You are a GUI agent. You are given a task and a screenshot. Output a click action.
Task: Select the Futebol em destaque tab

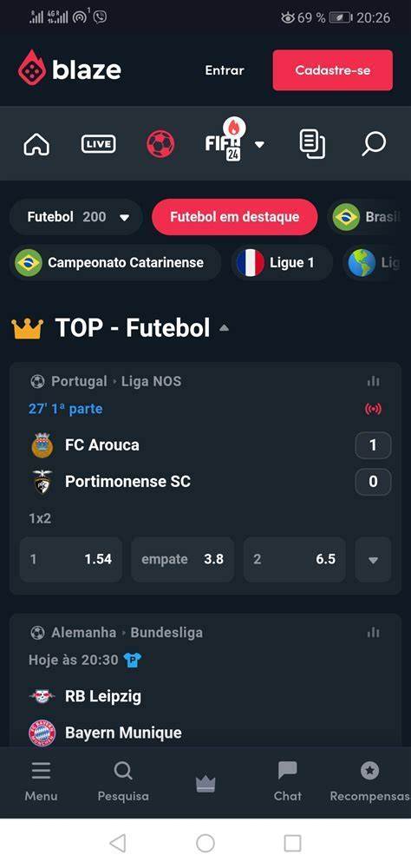234,217
